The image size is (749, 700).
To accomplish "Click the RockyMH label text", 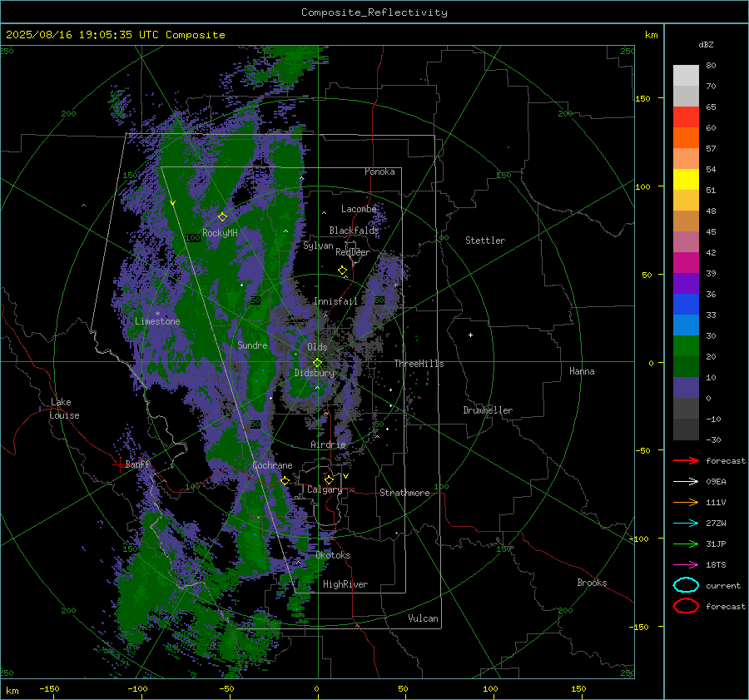I will coord(220,233).
